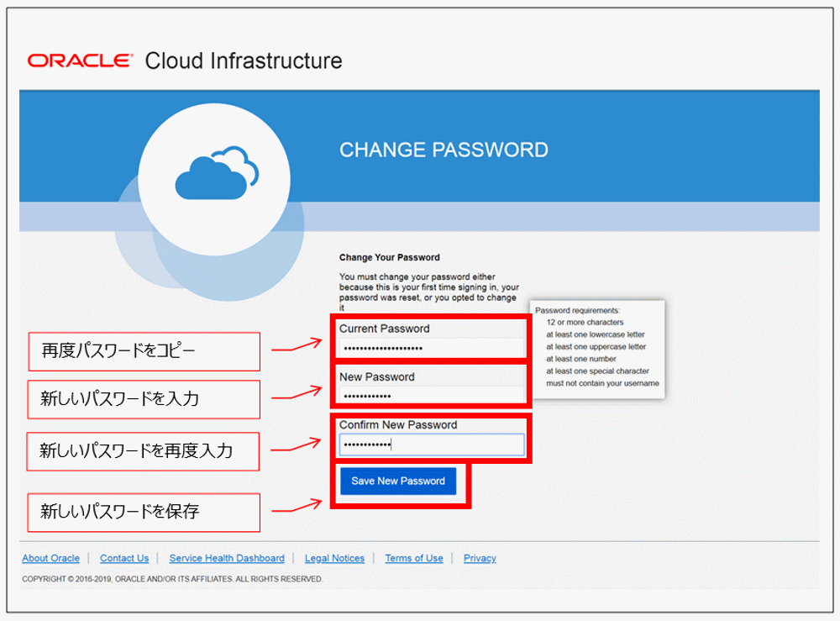
Task: Open Service Health Dashboard link
Action: click(x=227, y=558)
